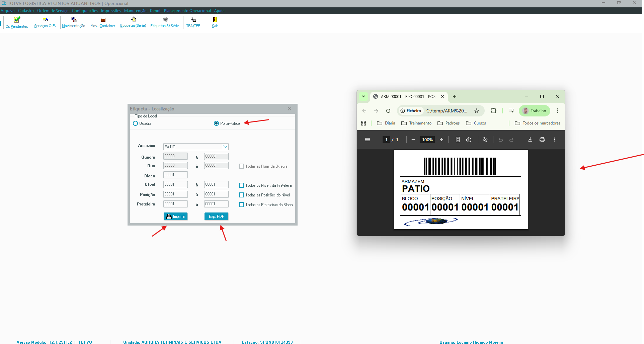Print the PDF from viewer toolbar

[542, 140]
